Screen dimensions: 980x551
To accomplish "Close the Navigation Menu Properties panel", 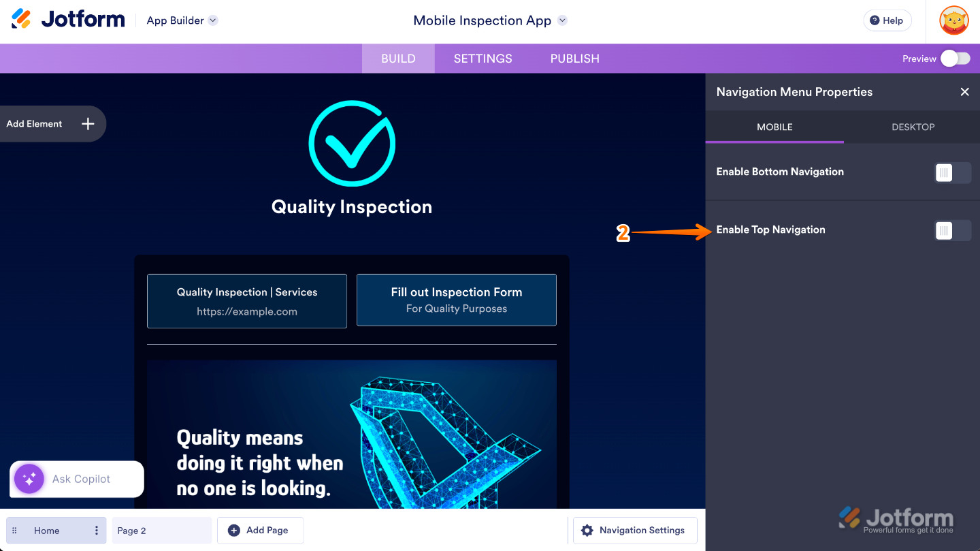I will [x=964, y=92].
